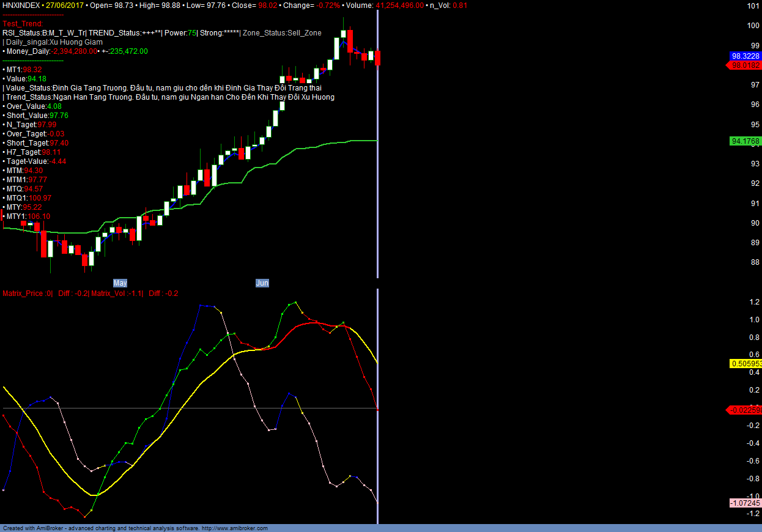
Task: Click the HNXINDEX ticker symbol in the title
Action: [21, 5]
